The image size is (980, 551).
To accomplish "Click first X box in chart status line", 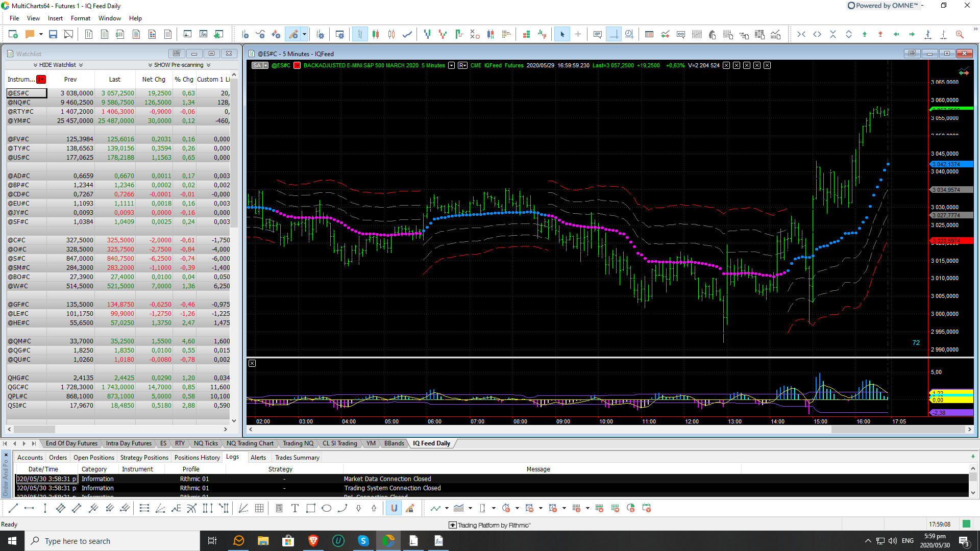I will click(726, 65).
